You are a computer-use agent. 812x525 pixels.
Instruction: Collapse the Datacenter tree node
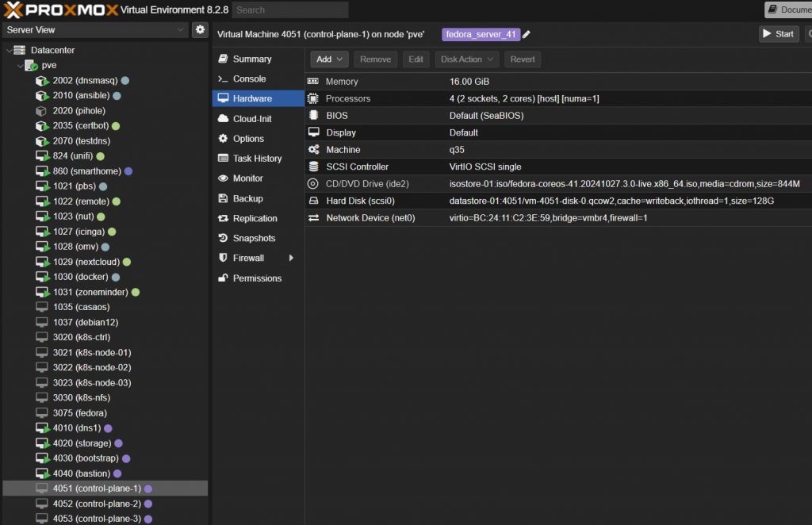click(x=9, y=50)
